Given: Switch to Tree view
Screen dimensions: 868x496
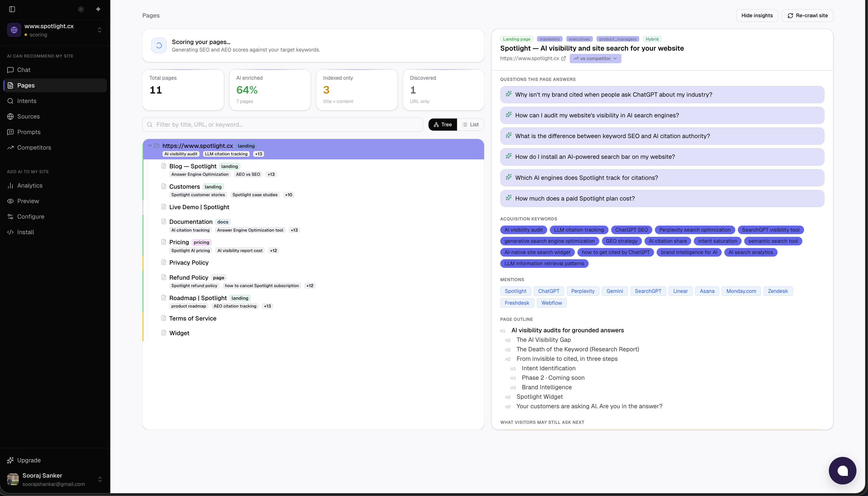Looking at the screenshot, I should click(443, 125).
